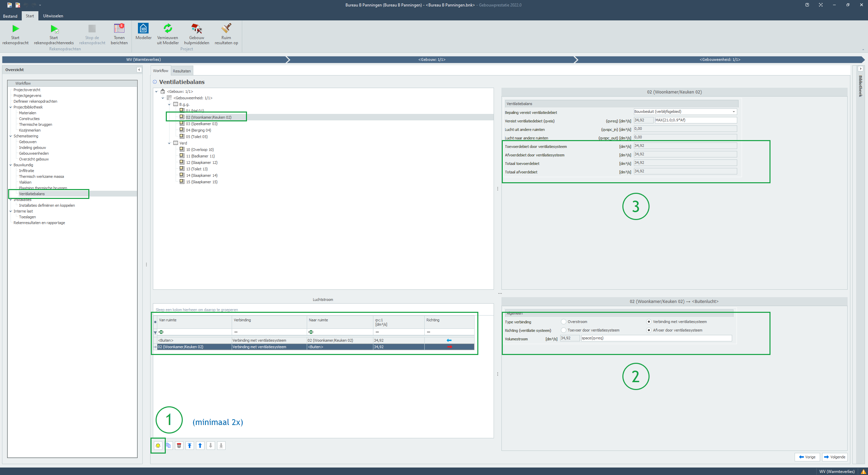Image resolution: width=868 pixels, height=475 pixels.
Task: Select Afvoer door ventilatiesysteem radio option
Action: 649,330
